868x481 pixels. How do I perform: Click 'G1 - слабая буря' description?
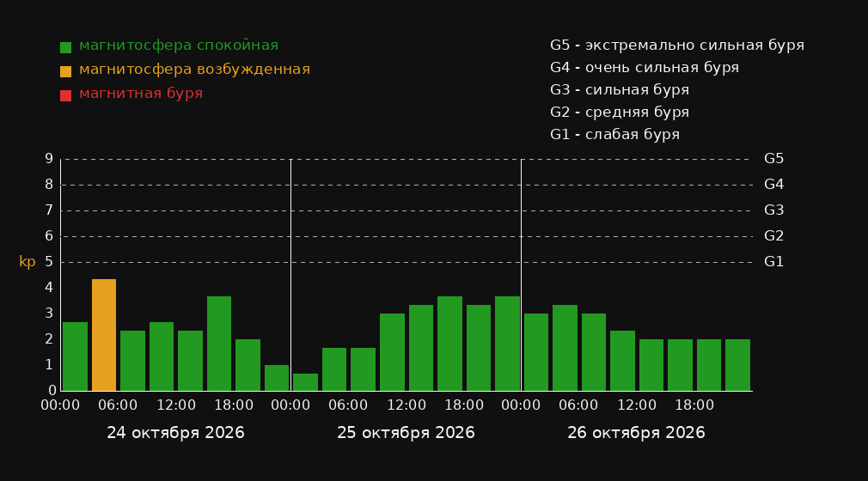point(614,135)
